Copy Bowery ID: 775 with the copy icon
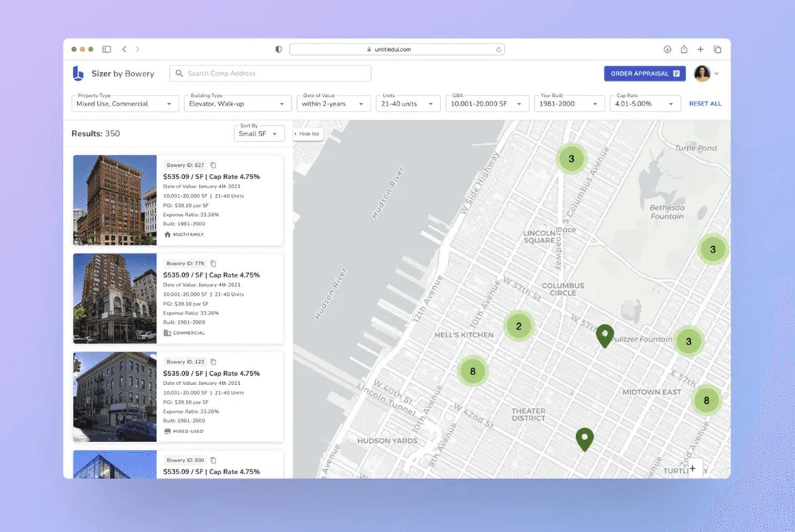Screen dimensions: 795x532 [213, 263]
